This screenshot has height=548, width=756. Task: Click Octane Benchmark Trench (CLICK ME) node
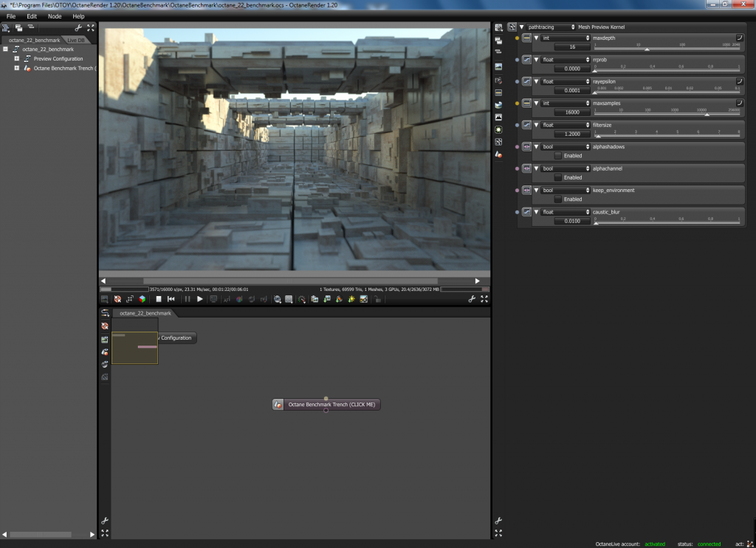pos(326,404)
